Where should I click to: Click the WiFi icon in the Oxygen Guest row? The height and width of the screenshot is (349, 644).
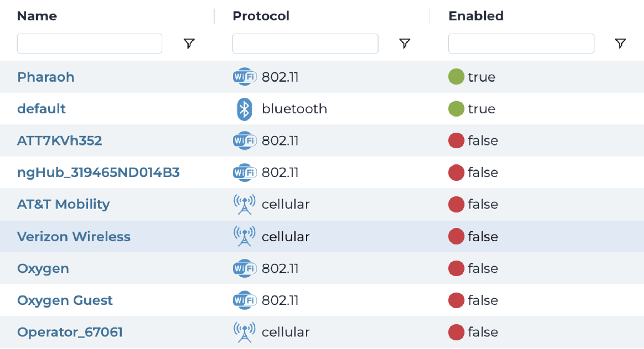point(244,300)
